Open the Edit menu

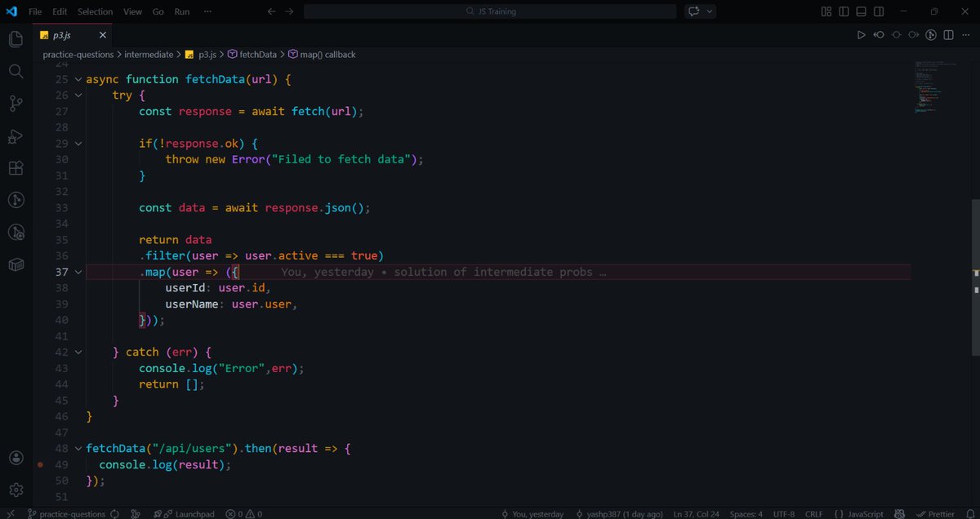60,11
